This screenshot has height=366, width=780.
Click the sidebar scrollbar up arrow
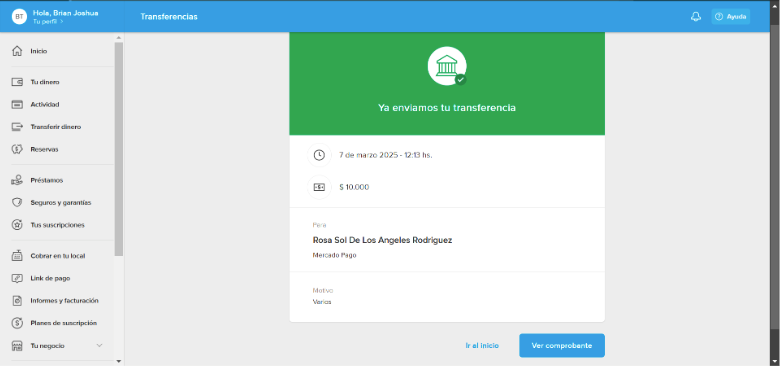118,37
